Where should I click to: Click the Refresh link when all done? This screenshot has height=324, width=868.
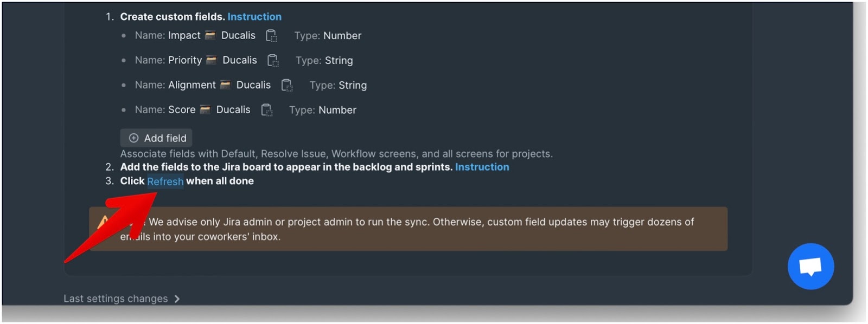tap(165, 182)
